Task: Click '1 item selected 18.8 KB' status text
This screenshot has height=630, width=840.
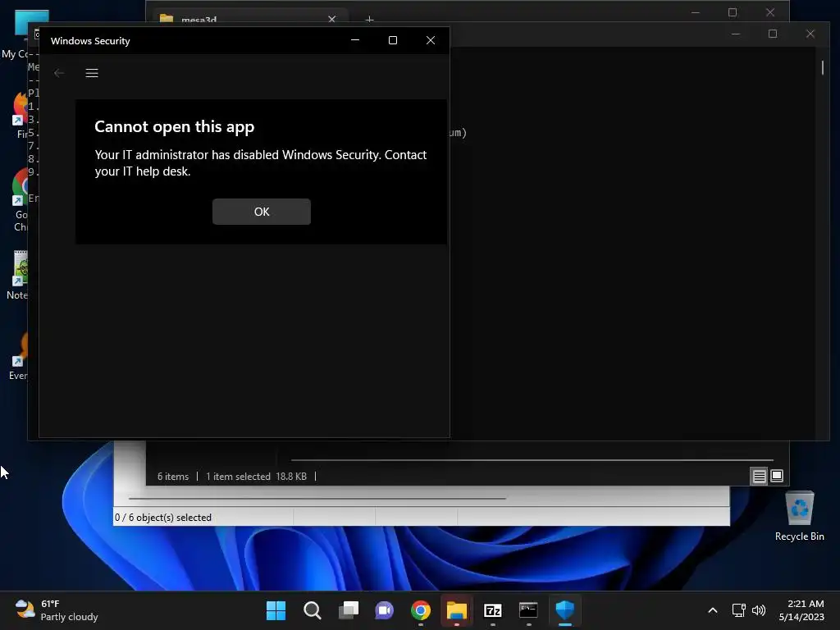Action: click(x=256, y=477)
